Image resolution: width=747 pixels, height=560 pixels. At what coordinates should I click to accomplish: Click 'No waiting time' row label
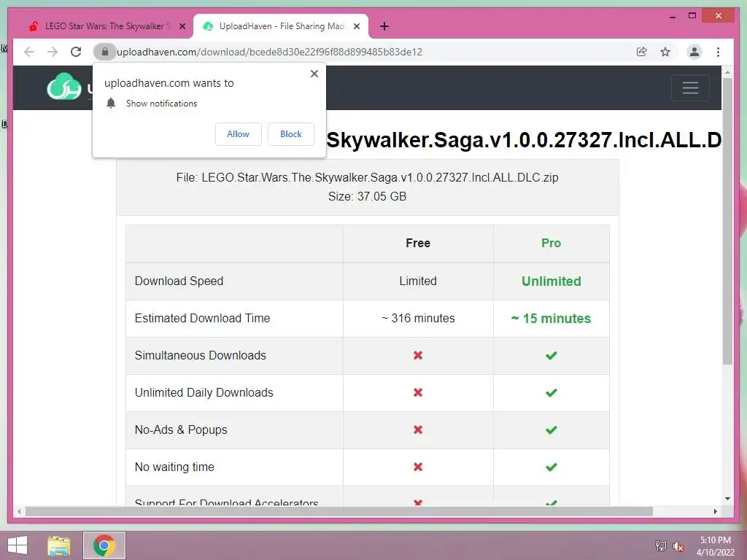point(174,467)
